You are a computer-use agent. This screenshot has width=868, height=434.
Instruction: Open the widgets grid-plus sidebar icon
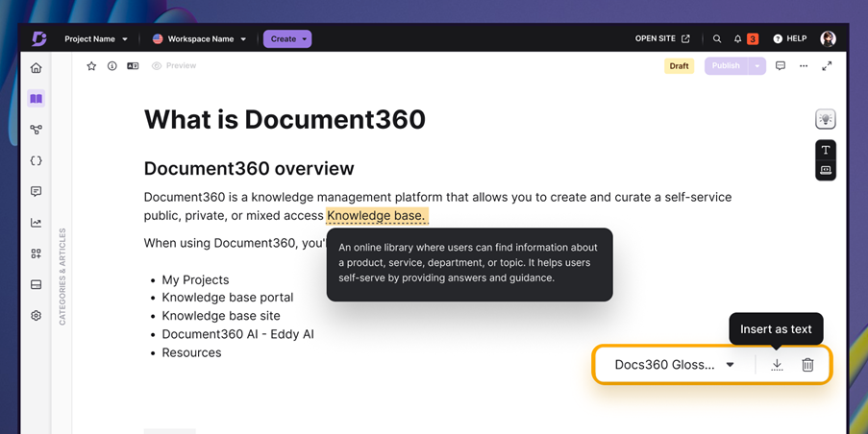(x=36, y=253)
